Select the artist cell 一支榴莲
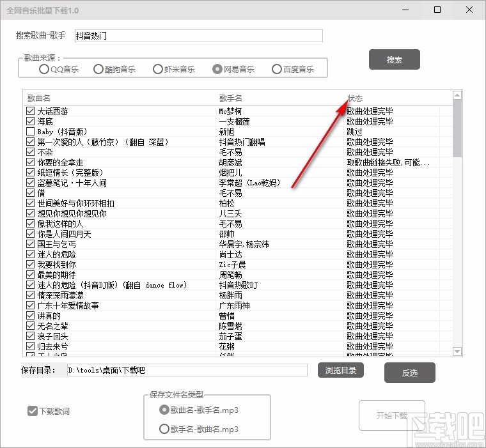 click(x=234, y=121)
